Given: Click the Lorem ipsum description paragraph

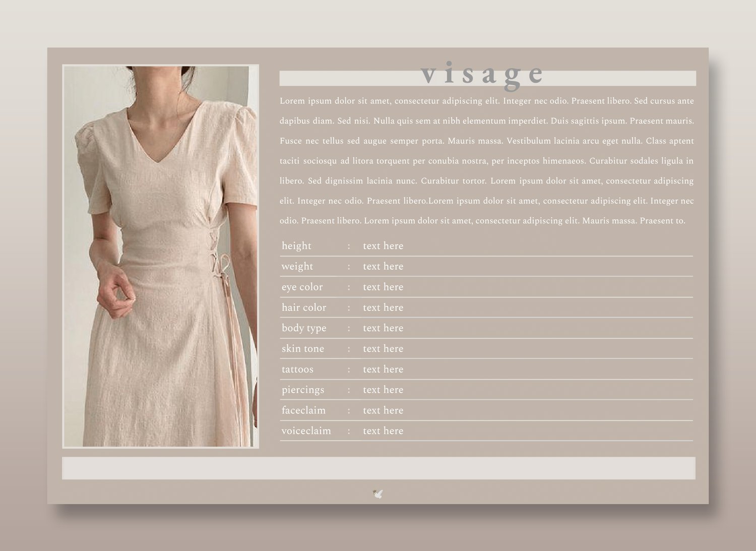Looking at the screenshot, I should pyautogui.click(x=487, y=161).
